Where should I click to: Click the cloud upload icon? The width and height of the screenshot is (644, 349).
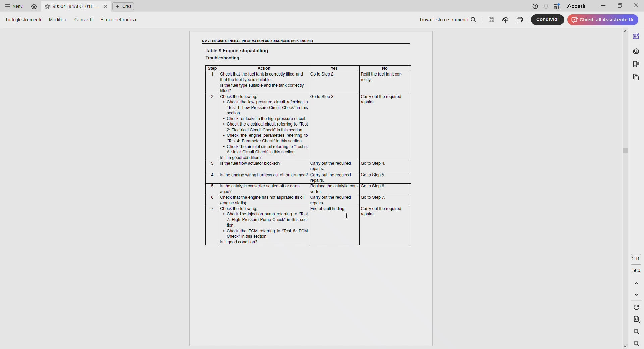505,20
